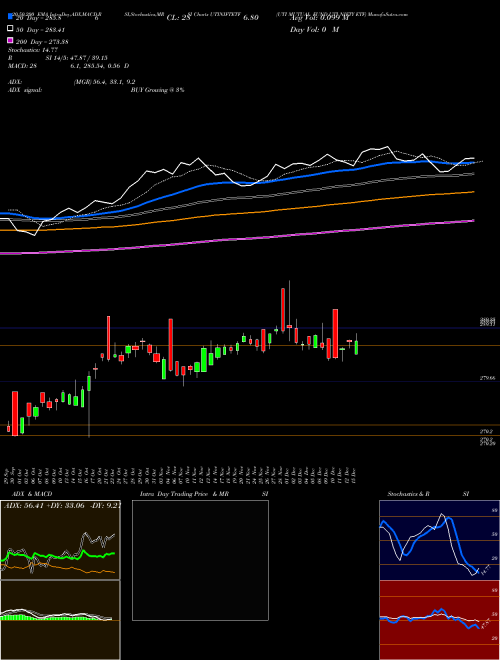Click the 'Stochastics & R' panel title

point(408,494)
